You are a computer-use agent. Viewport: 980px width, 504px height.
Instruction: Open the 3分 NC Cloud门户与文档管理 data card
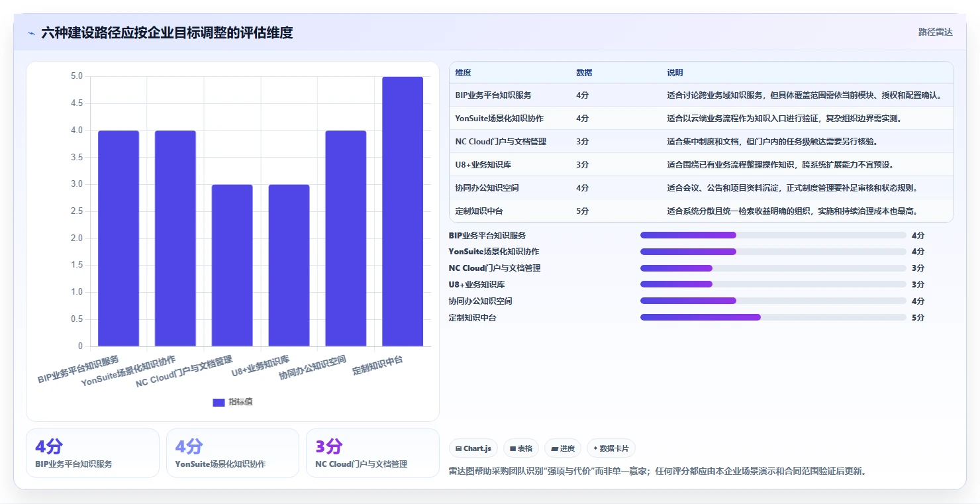pyautogui.click(x=373, y=453)
